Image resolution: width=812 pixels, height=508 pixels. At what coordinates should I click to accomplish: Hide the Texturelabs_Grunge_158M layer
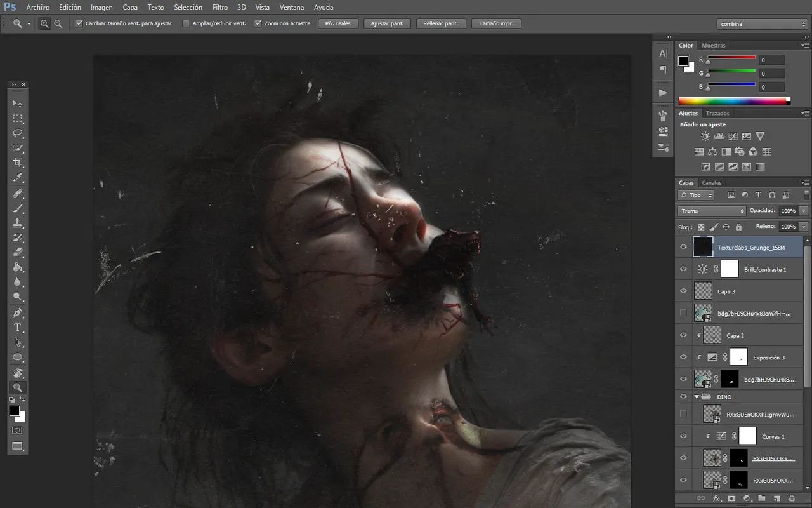[683, 247]
